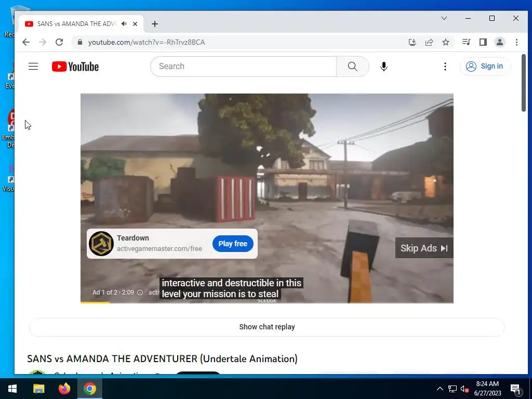Click the video title text
The height and width of the screenshot is (399, 532).
pos(162,358)
